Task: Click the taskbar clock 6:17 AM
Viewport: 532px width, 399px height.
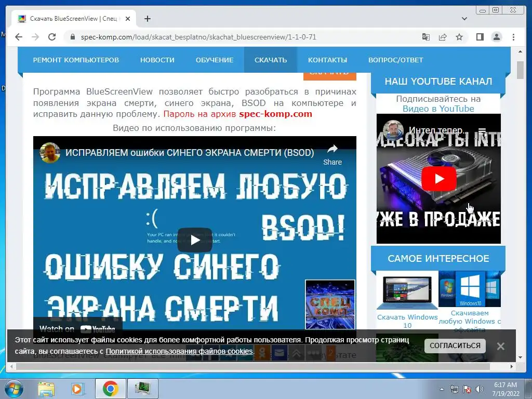Action: 506,385
